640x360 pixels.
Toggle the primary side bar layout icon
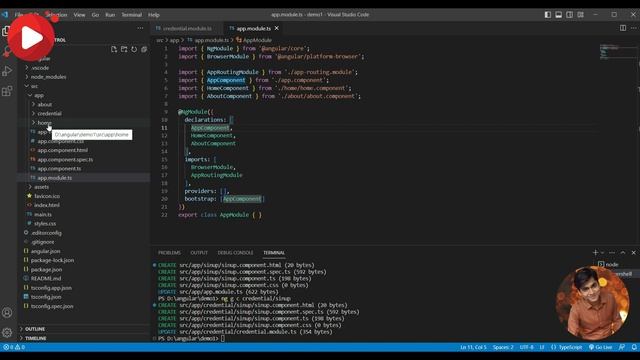click(x=548, y=15)
